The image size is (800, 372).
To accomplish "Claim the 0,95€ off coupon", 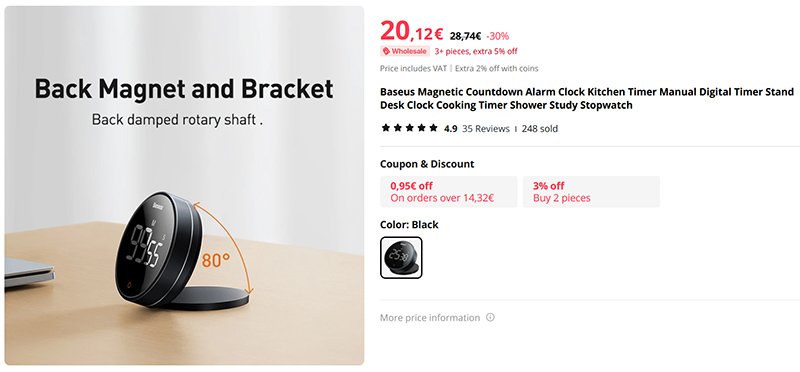I will (x=448, y=192).
